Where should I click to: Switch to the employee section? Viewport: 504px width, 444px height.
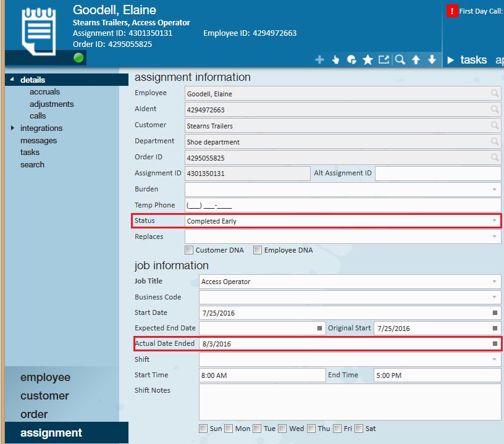(x=45, y=377)
